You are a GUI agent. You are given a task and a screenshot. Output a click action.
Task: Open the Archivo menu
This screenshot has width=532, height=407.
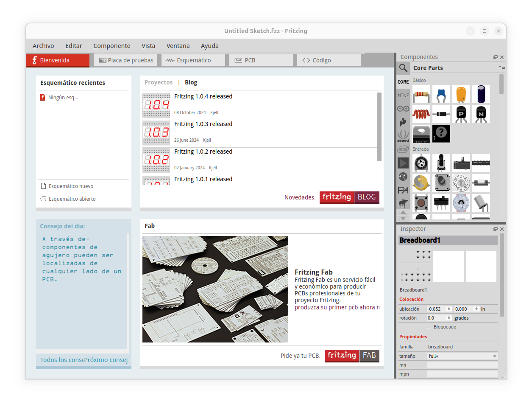pyautogui.click(x=43, y=46)
